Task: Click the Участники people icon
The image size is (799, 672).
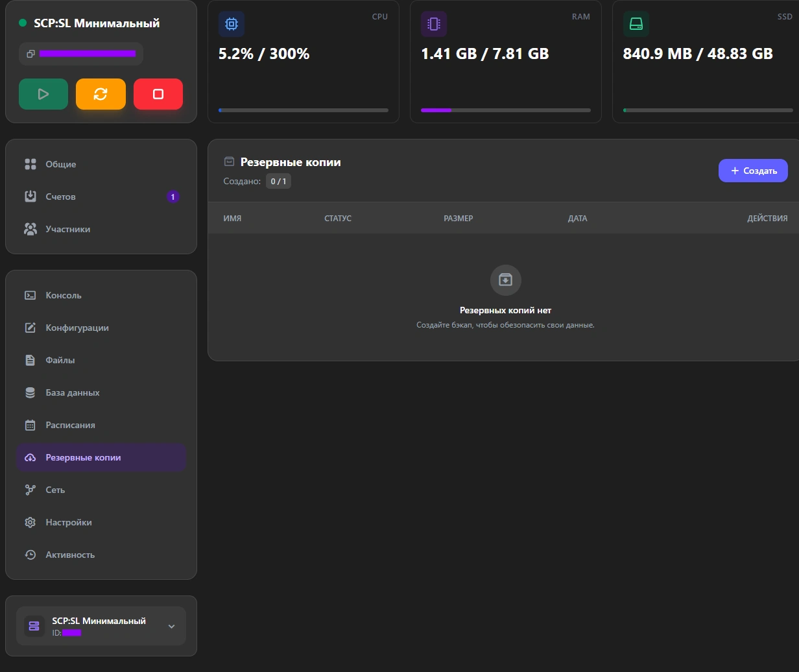Action: (30, 229)
